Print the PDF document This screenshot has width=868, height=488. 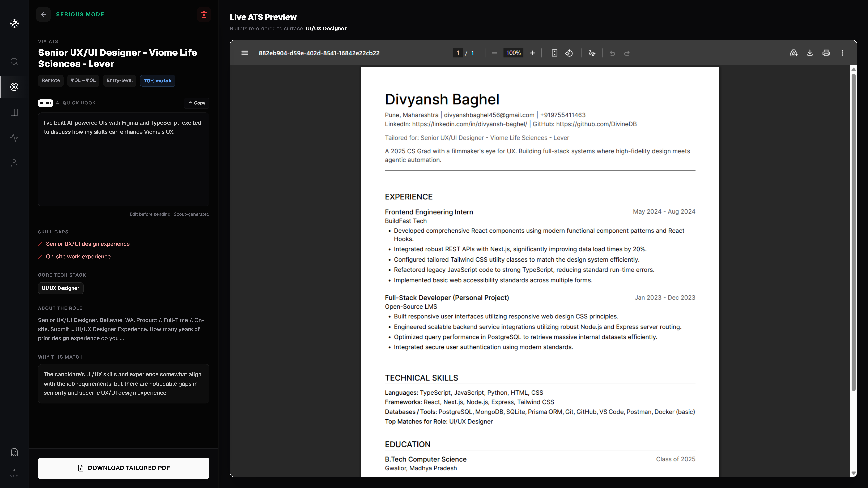click(826, 53)
